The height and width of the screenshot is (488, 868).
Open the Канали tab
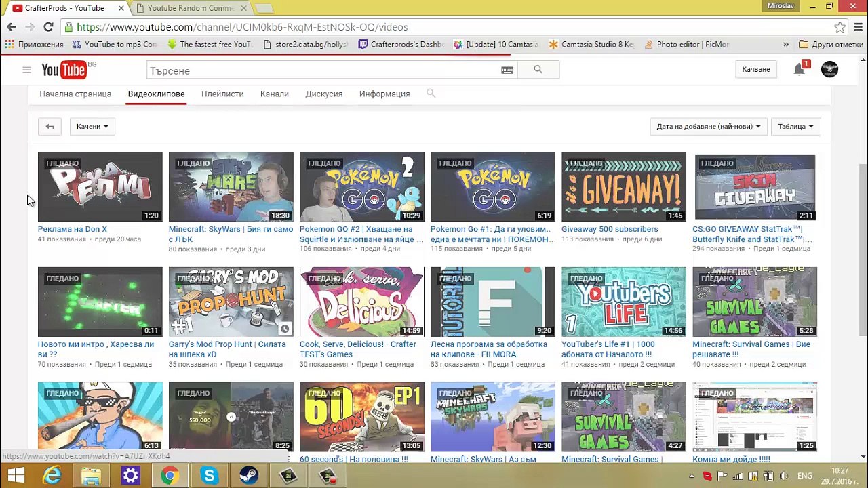(x=275, y=94)
